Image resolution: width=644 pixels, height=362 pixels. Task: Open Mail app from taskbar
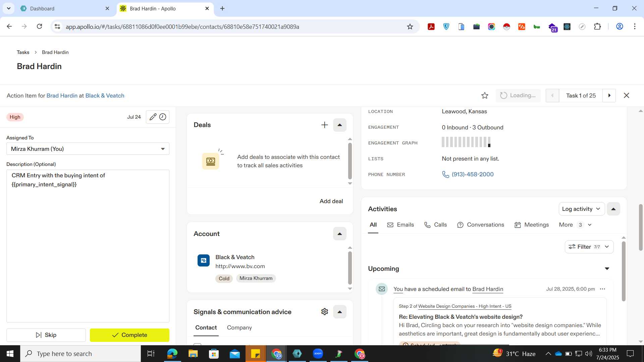point(234,354)
